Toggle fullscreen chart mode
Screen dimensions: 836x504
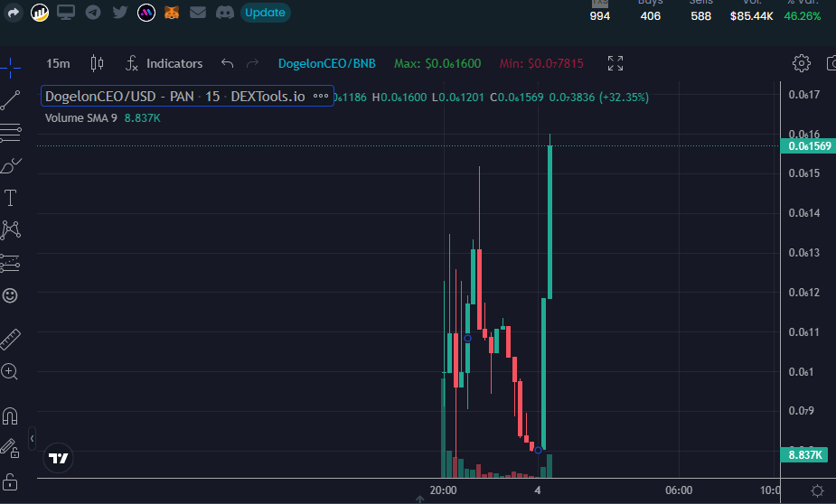615,63
